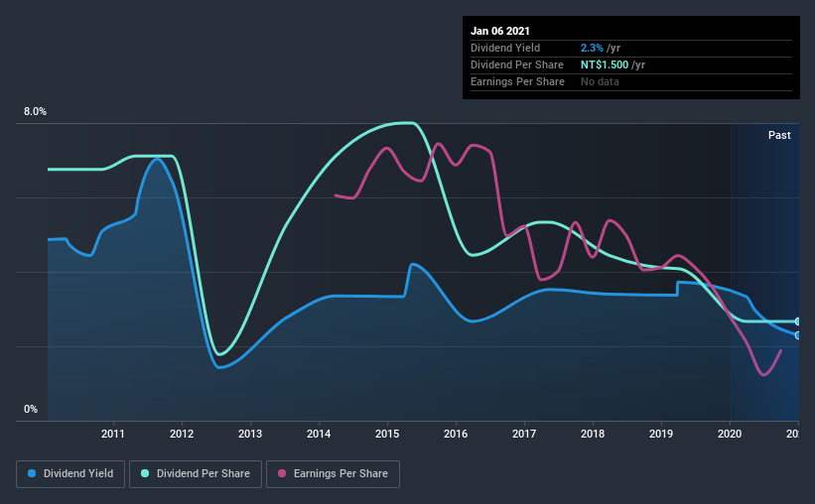Click the 2020 x-axis label
Viewport: 815px width, 504px height.
click(730, 434)
